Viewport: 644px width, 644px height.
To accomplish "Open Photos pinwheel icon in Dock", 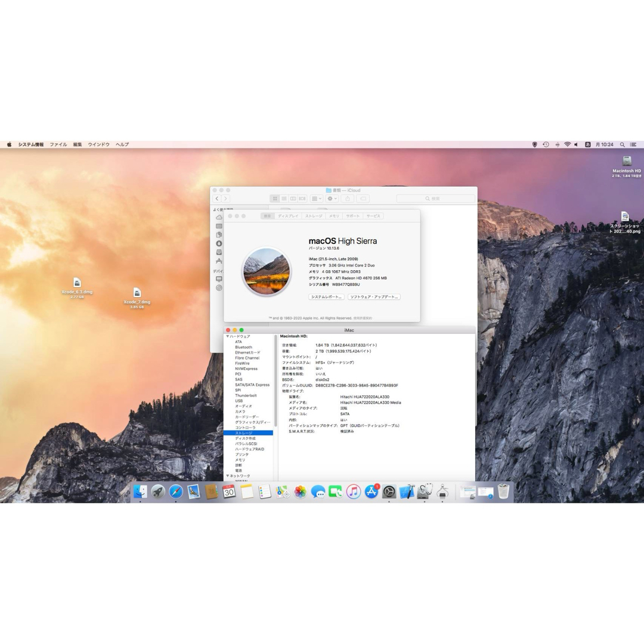I will tap(300, 491).
